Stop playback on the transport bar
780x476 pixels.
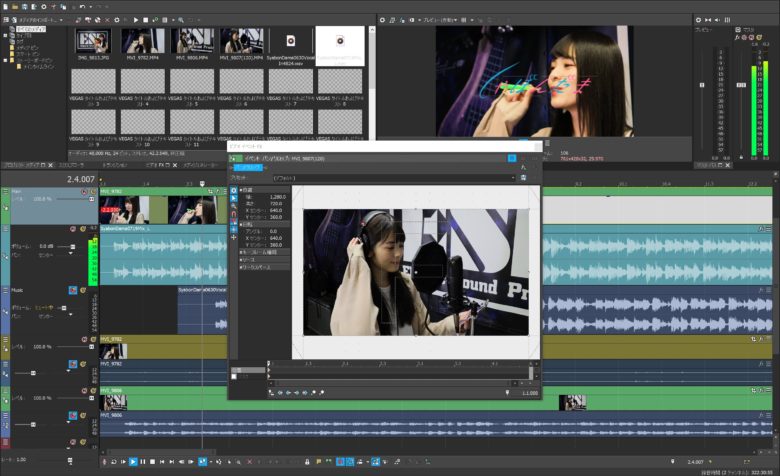point(152,462)
